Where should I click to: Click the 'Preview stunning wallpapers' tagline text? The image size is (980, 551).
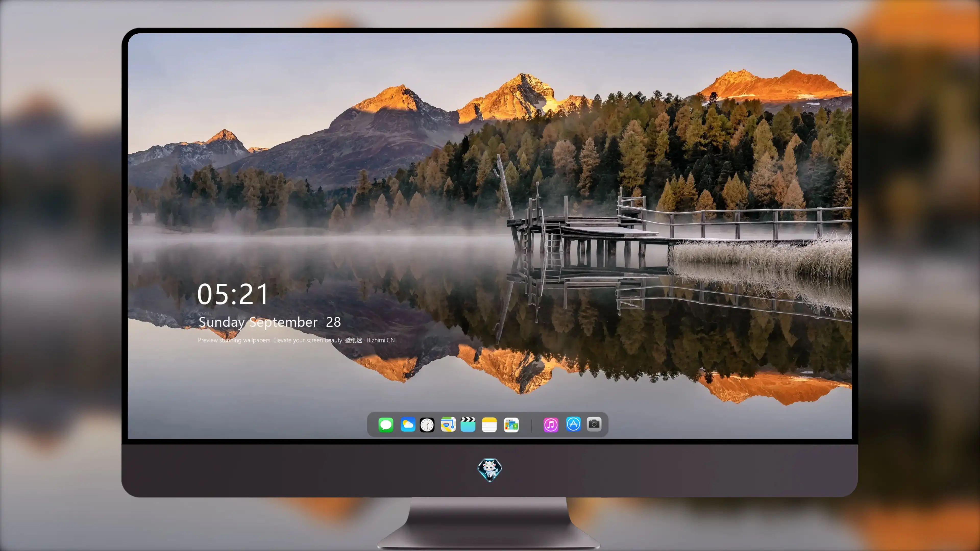coord(296,340)
